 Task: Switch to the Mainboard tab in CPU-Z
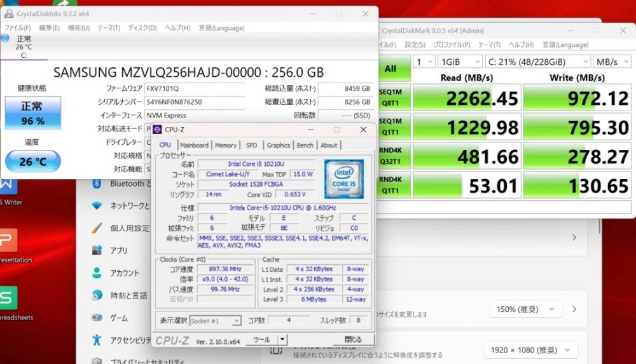194,145
